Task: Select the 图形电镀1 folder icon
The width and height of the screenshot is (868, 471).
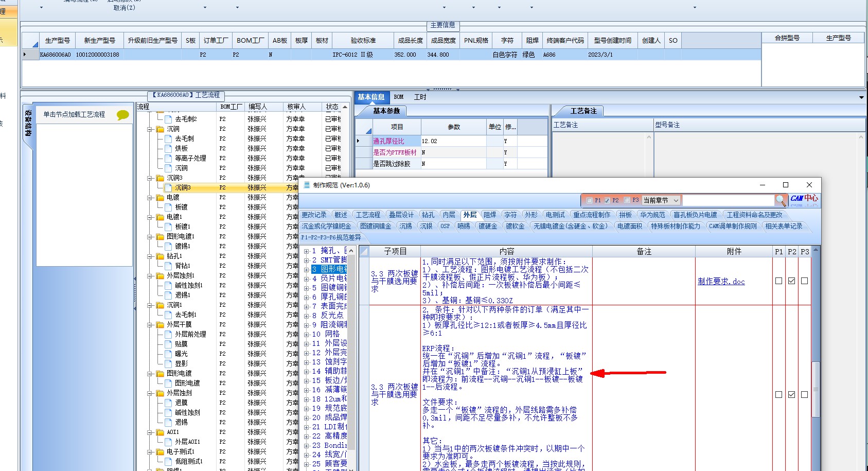Action: point(160,236)
